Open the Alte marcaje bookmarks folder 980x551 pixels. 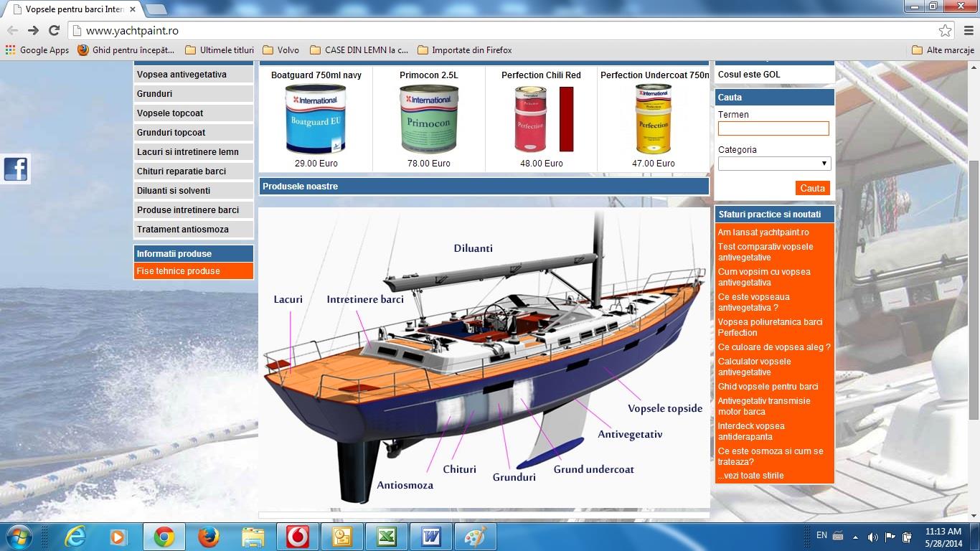(x=943, y=50)
